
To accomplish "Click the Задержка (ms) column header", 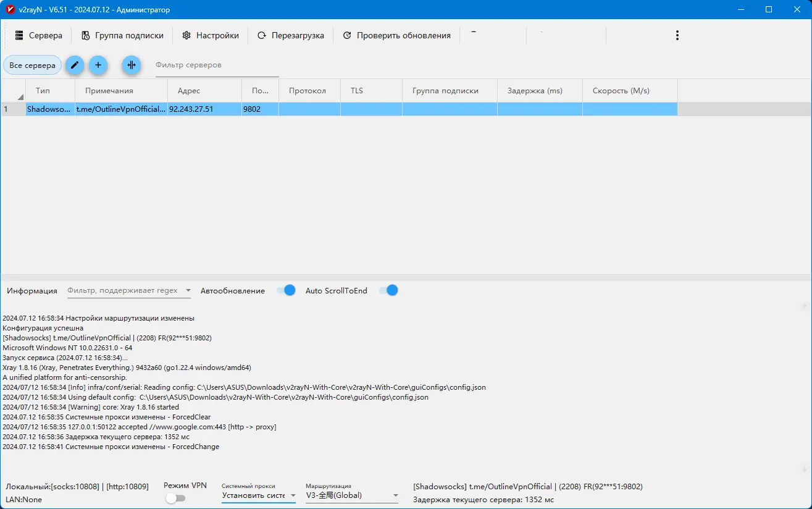I will coord(540,91).
